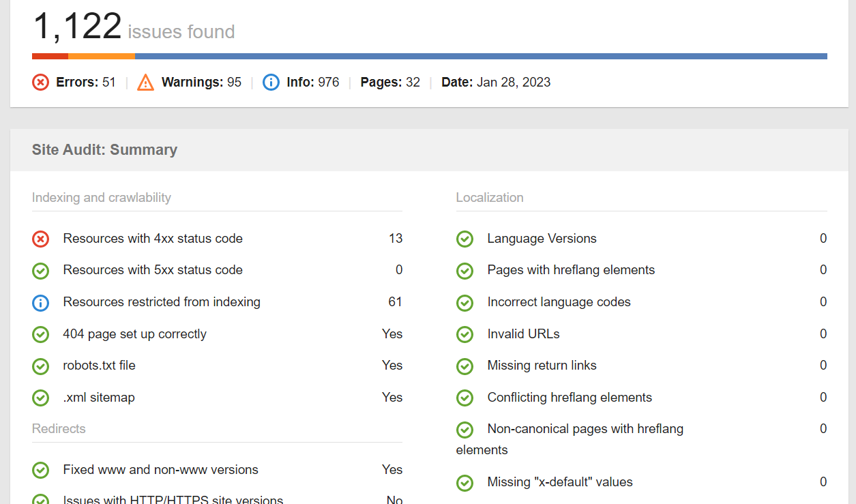
Task: Click the orange Warnings triangle icon
Action: point(145,83)
